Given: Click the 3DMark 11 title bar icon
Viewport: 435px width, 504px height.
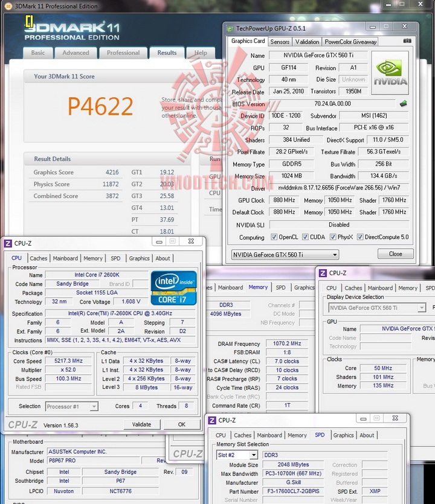Looking at the screenshot, I should (8, 6).
